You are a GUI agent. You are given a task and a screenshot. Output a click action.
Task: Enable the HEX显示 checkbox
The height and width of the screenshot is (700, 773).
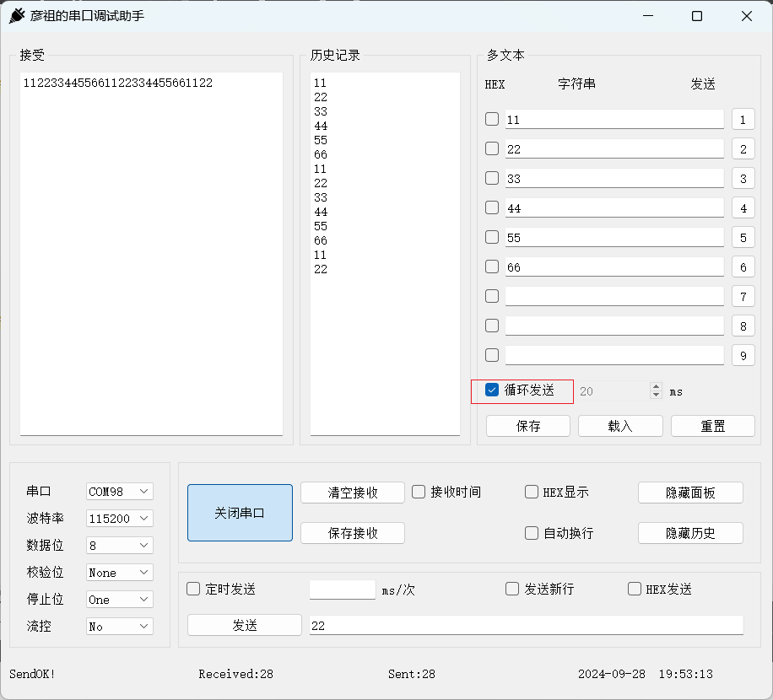(532, 493)
